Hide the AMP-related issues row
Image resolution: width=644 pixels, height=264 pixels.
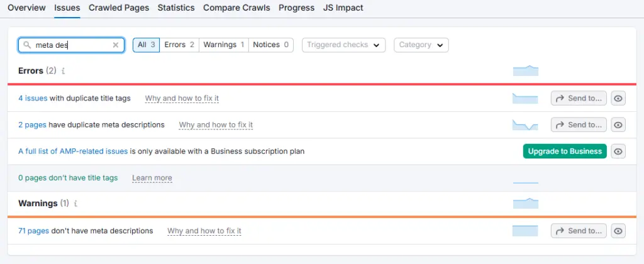pyautogui.click(x=619, y=151)
